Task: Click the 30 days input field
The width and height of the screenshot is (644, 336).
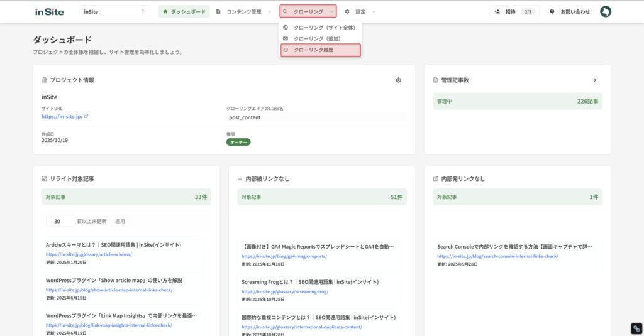Action: [x=60, y=221]
